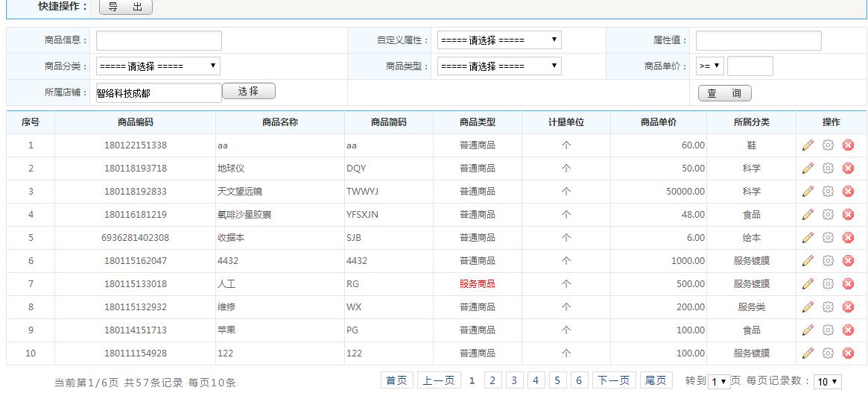Edit the 氧啡沙星胶囊 product via pencil icon
The width and height of the screenshot is (868, 396).
(808, 215)
